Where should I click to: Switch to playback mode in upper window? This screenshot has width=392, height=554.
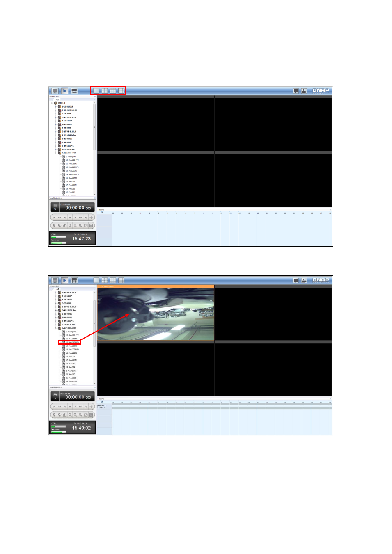[x=65, y=91]
